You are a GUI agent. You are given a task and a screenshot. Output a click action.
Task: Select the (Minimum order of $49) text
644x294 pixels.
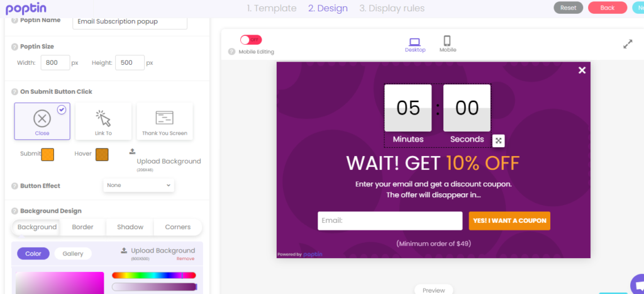tap(433, 244)
